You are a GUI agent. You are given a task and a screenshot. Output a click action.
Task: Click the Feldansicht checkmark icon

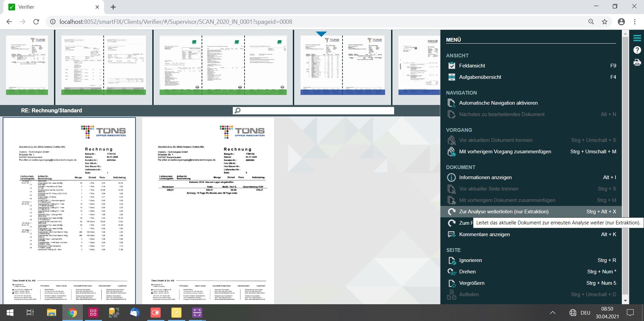coord(451,66)
